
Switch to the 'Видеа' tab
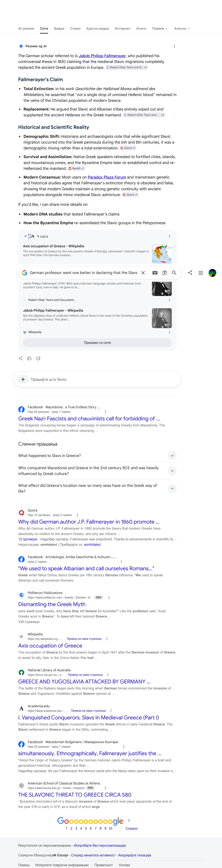(59, 29)
